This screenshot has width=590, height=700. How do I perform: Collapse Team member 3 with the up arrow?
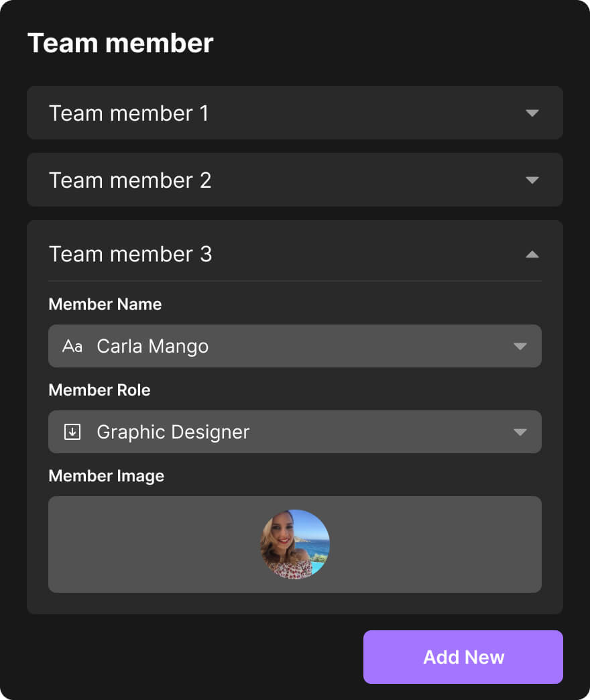click(x=532, y=255)
